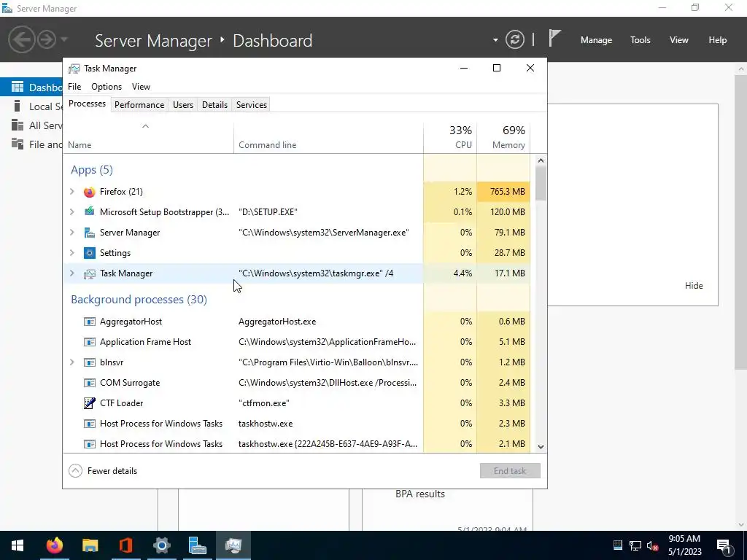Image resolution: width=747 pixels, height=560 pixels.
Task: Click the Server Manager taskbar icon
Action: (x=197, y=545)
